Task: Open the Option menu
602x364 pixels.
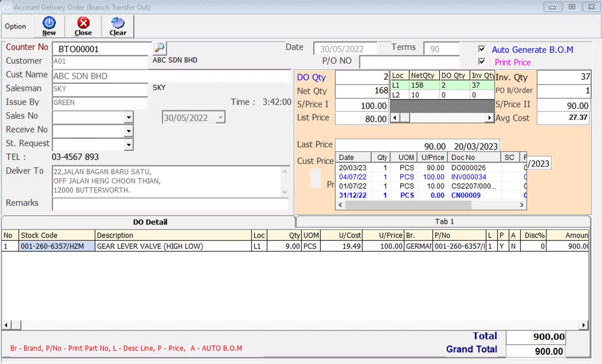Action: 15,26
